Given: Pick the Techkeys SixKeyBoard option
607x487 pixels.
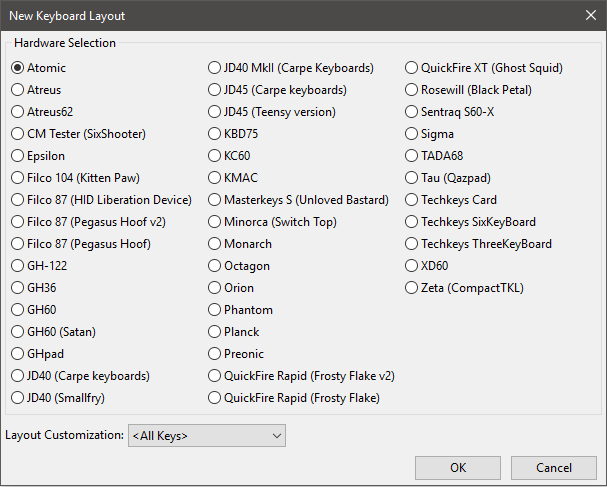Looking at the screenshot, I should 412,222.
